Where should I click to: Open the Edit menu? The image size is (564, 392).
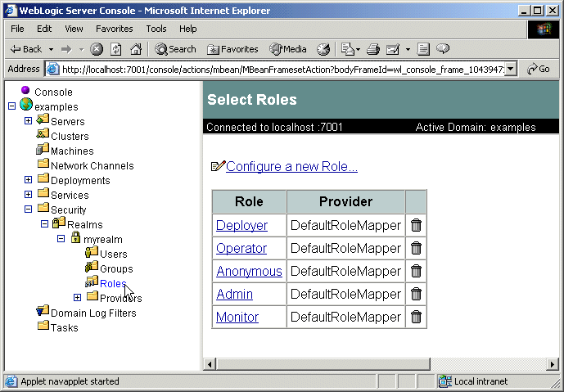(x=44, y=29)
